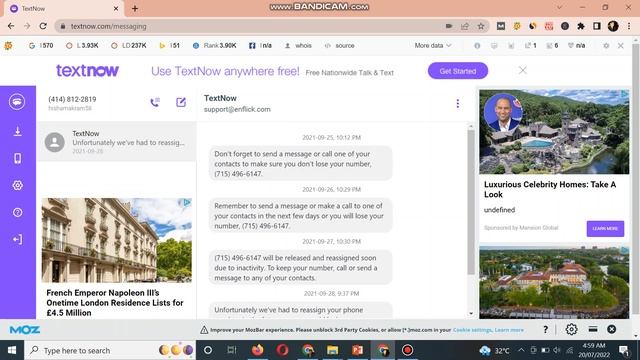The width and height of the screenshot is (640, 360).
Task: Open a new browser tab
Action: pos(135,8)
